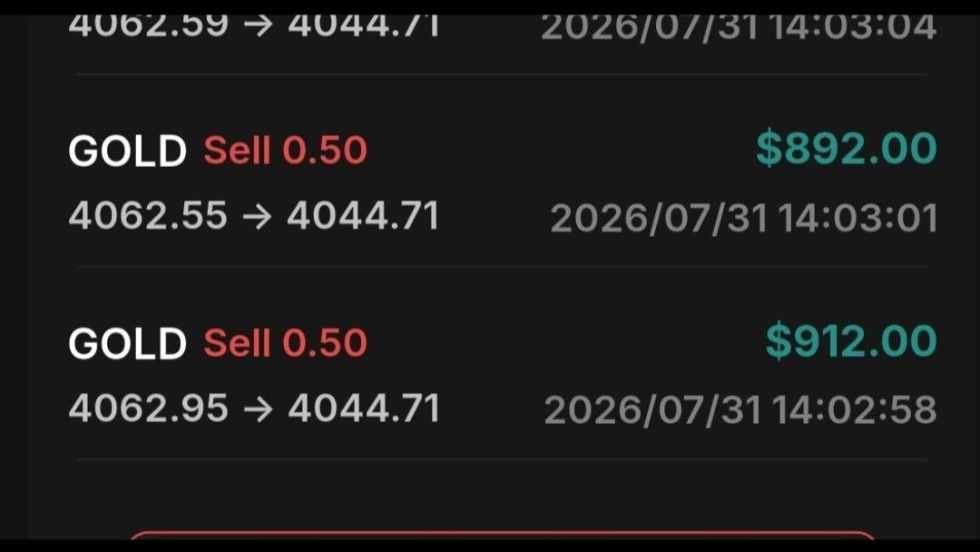This screenshot has height=552, width=980.
Task: Select the $912.00 profit amount
Action: coord(851,341)
